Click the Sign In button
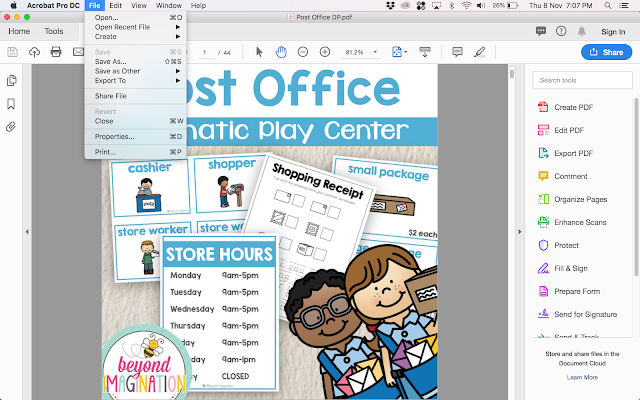The width and height of the screenshot is (640, 400). 613,31
